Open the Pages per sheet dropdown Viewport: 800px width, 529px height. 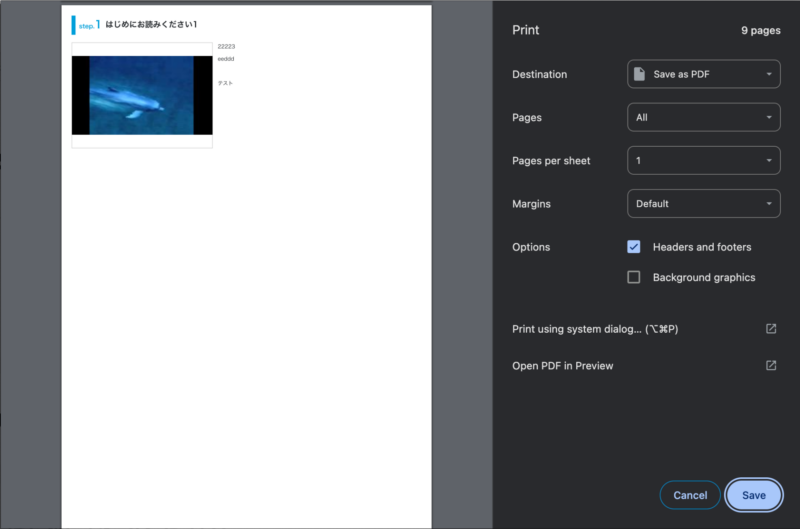click(703, 161)
